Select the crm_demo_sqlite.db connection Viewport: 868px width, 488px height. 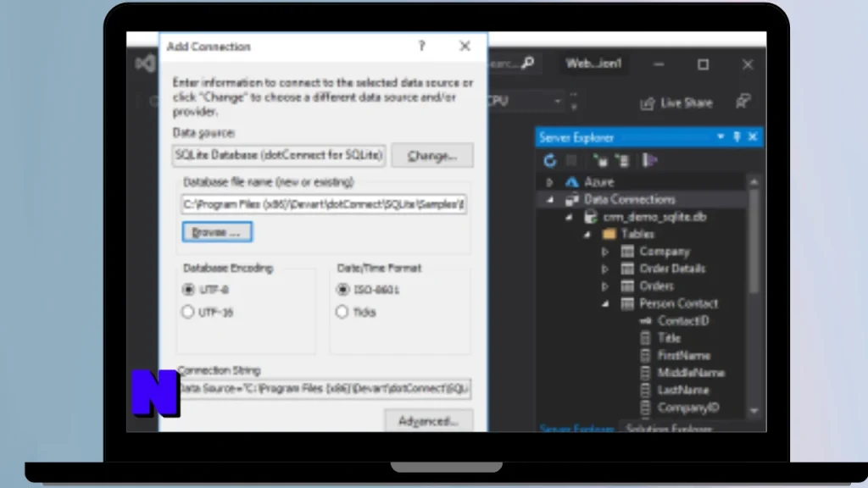[x=654, y=217]
